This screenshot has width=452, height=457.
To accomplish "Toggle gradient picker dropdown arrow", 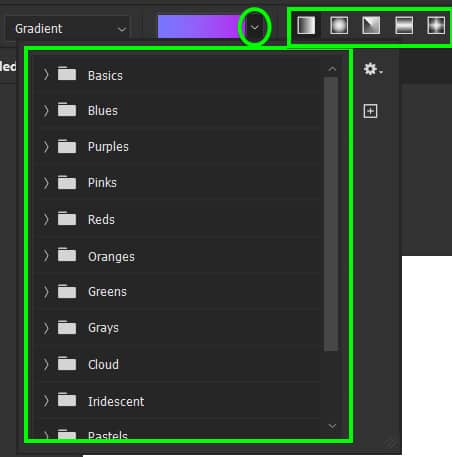I will (255, 27).
